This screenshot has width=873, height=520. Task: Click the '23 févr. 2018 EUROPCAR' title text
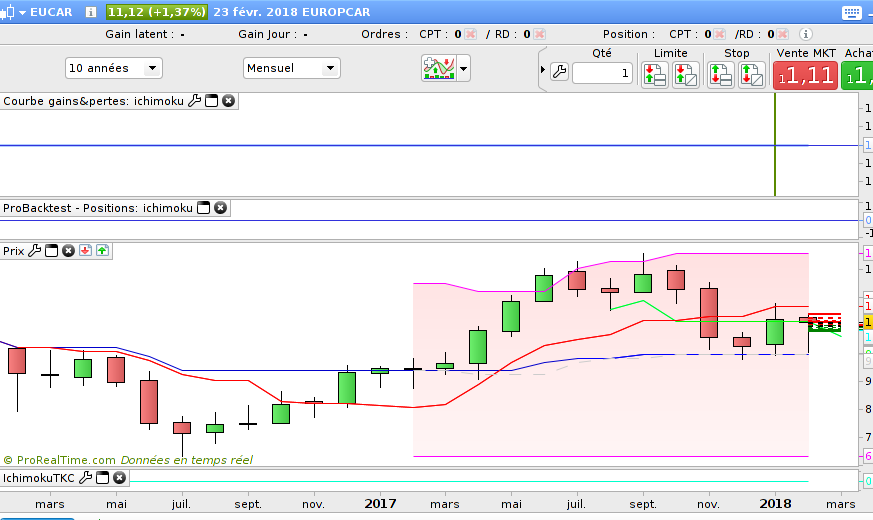292,12
